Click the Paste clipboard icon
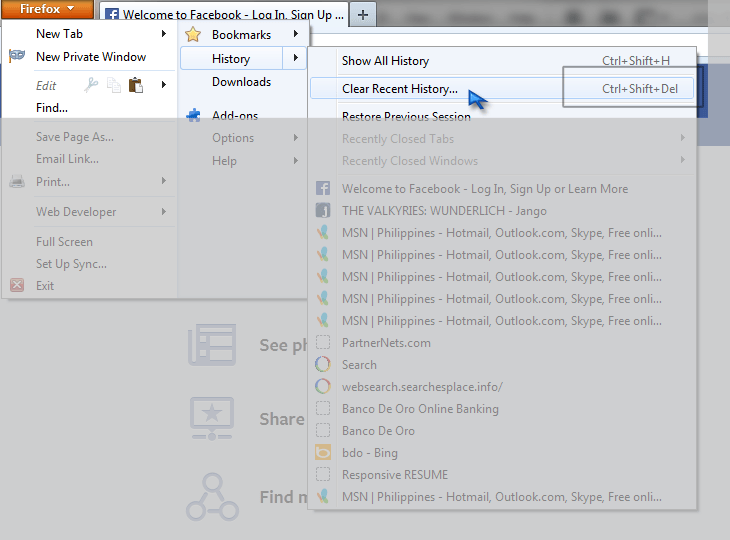Screen dimensions: 730x540 (136, 85)
